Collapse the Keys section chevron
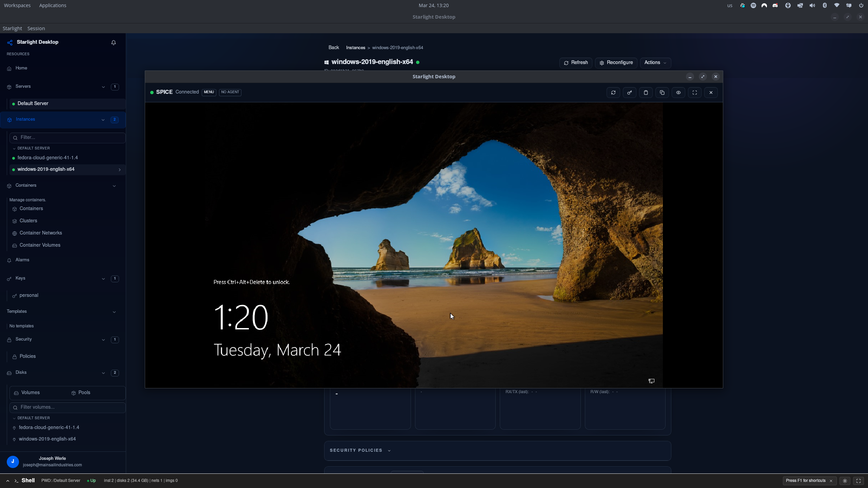The width and height of the screenshot is (868, 488). (103, 279)
